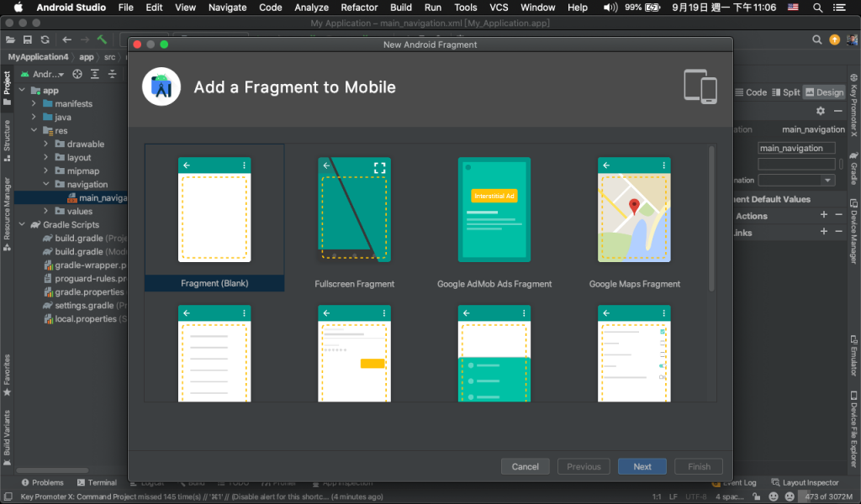Expand the manifests folder
Image resolution: width=861 pixels, height=504 pixels.
[34, 103]
